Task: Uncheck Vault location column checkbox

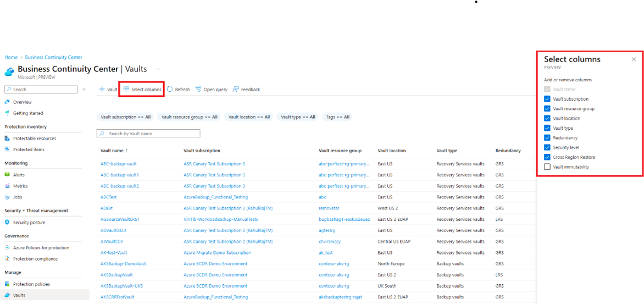Action: pos(547,118)
